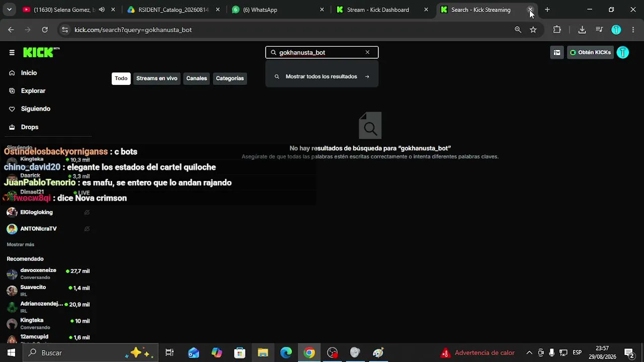
Task: Click ElGiogloking channel avatar
Action: click(12, 212)
